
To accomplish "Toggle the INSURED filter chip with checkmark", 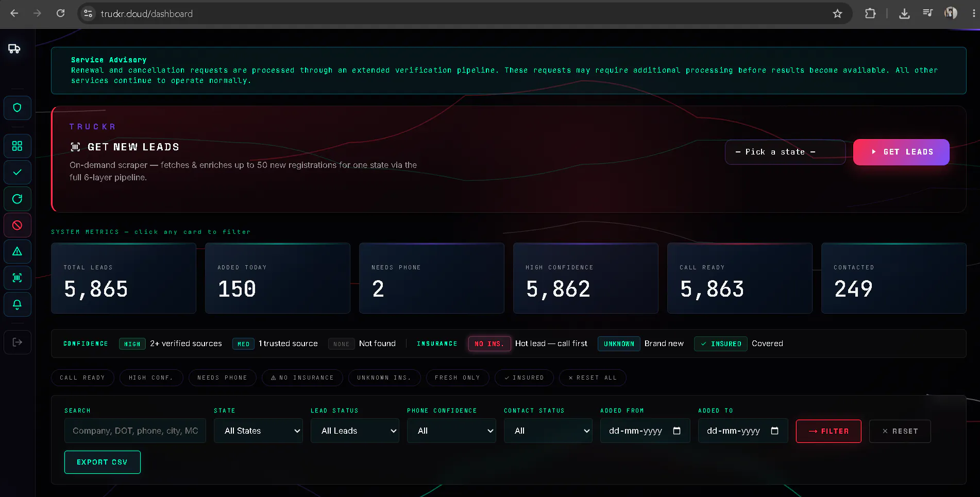I will 524,378.
